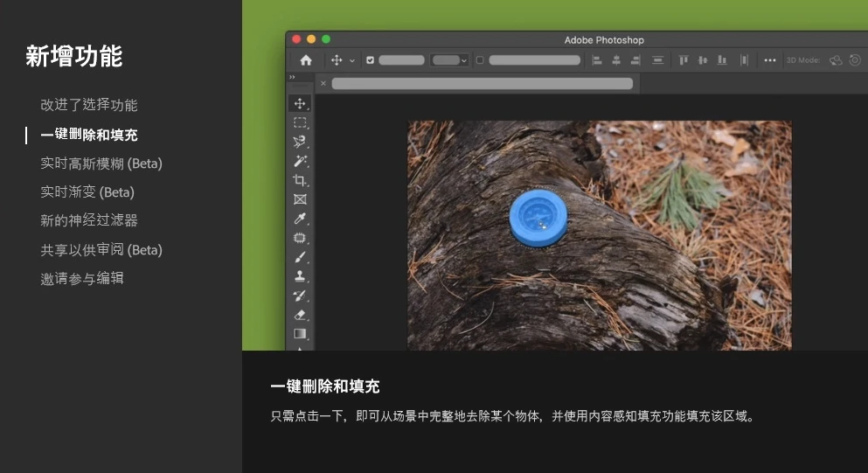This screenshot has width=868, height=473.
Task: Distribute vertically icon in options bar
Action: (657, 59)
